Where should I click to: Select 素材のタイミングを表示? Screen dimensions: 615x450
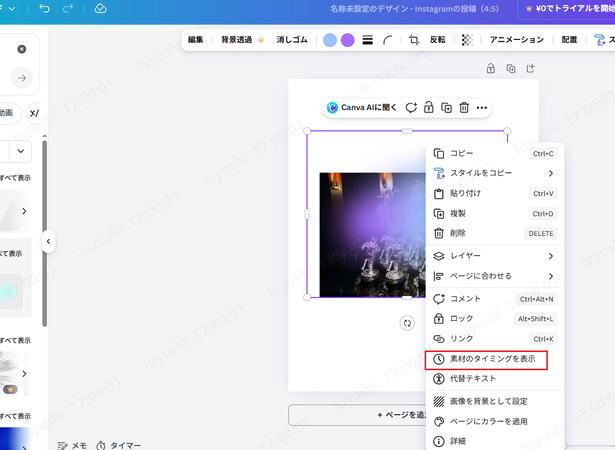tap(495, 359)
